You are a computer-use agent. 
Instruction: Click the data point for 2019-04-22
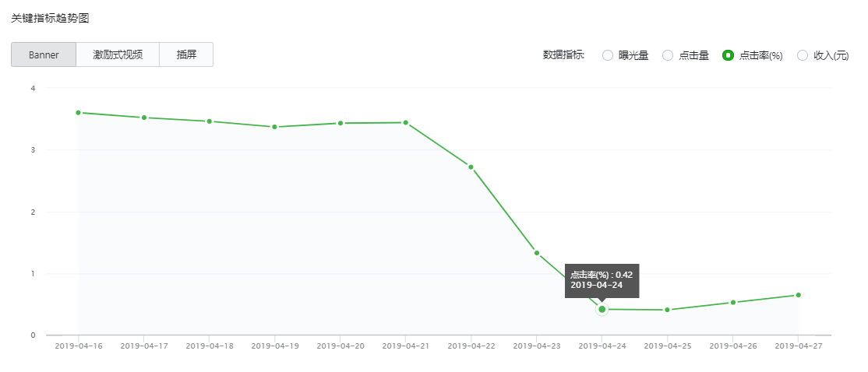point(471,167)
